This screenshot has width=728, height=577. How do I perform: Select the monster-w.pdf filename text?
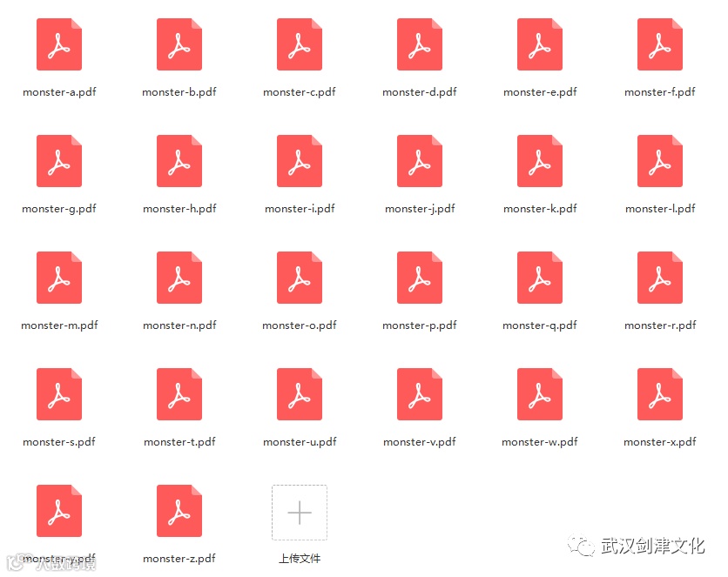click(x=540, y=441)
